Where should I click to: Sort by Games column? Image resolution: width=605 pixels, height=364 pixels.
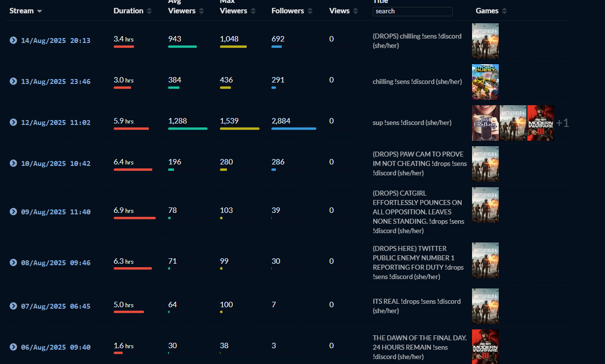pyautogui.click(x=491, y=11)
